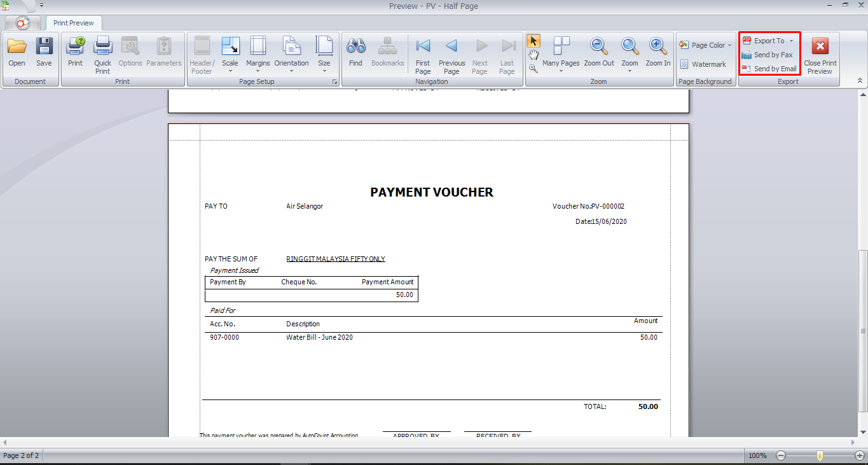The height and width of the screenshot is (465, 868).
Task: Edit Header/Footer settings
Action: click(x=202, y=56)
